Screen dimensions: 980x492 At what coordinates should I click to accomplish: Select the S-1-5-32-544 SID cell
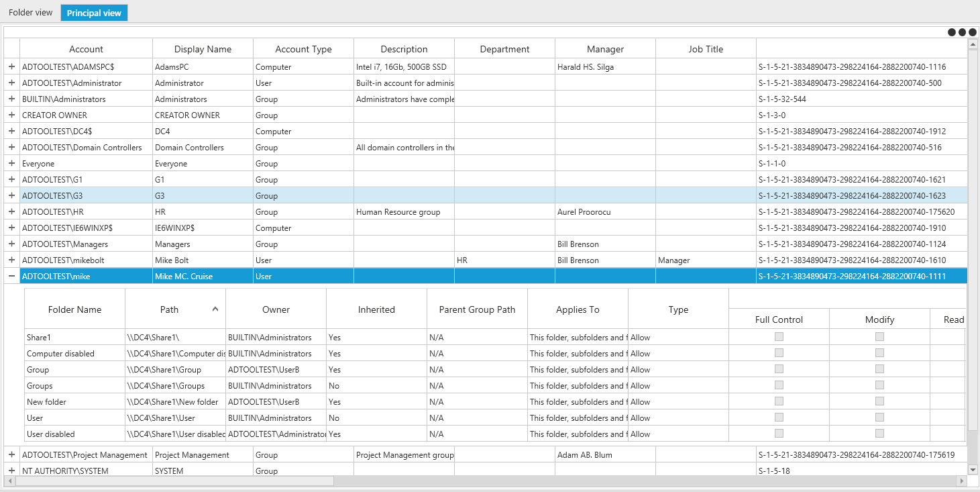tap(862, 99)
